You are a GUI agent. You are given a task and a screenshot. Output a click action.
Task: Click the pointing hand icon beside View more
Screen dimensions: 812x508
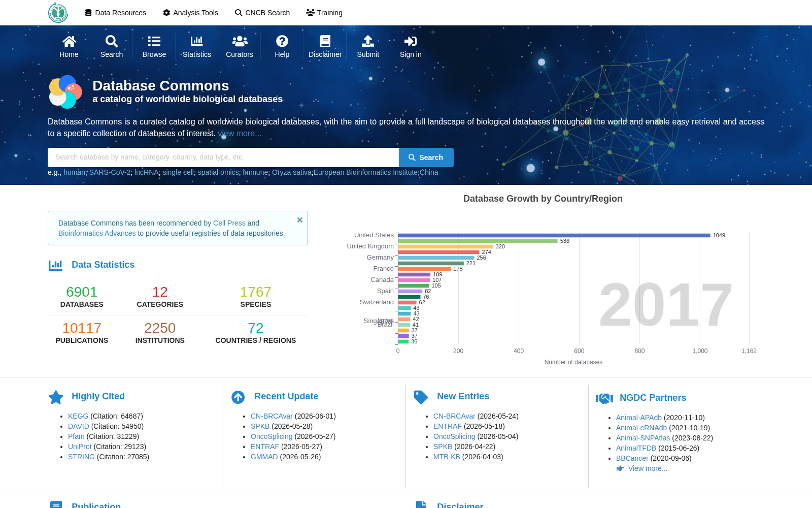click(x=620, y=468)
